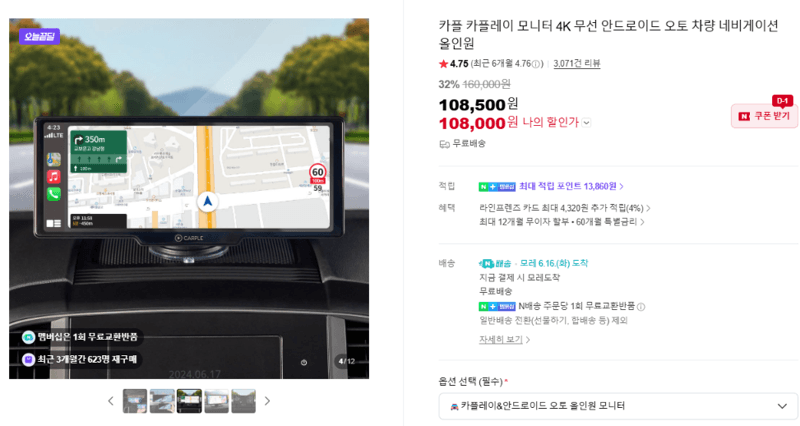The width and height of the screenshot is (800, 426).
Task: Click the 4/12 image counter
Action: (346, 361)
